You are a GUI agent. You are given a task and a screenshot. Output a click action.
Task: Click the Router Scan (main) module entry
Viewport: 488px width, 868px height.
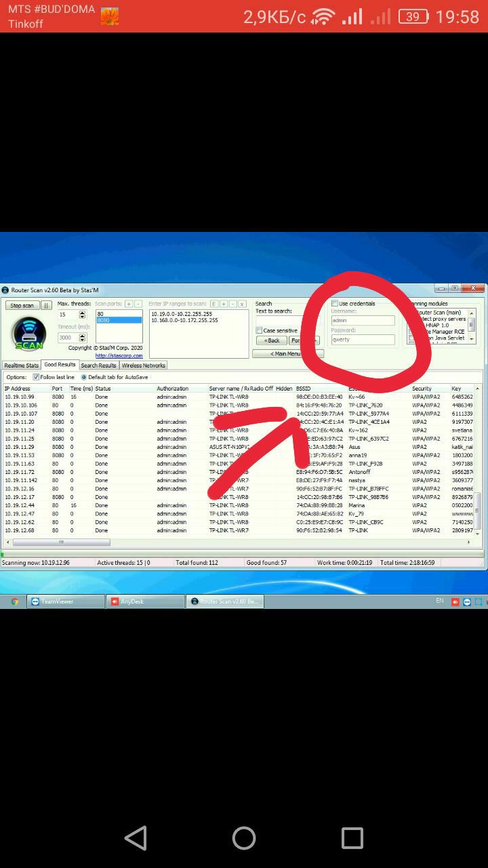click(x=440, y=313)
